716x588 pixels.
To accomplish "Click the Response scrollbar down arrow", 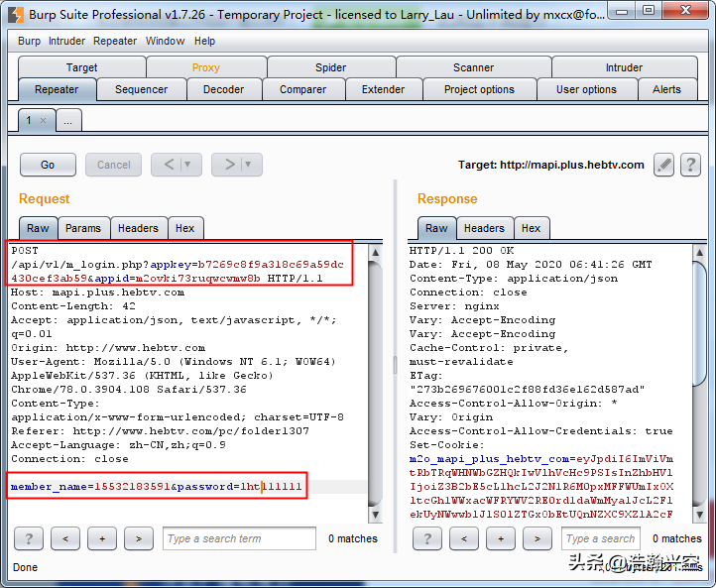I will point(699,515).
